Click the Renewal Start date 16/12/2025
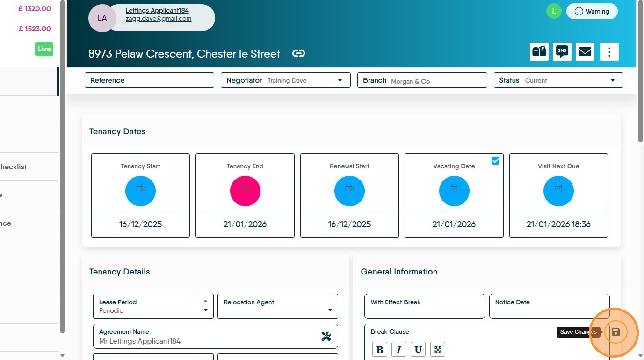This screenshot has width=644, height=360. [x=349, y=224]
